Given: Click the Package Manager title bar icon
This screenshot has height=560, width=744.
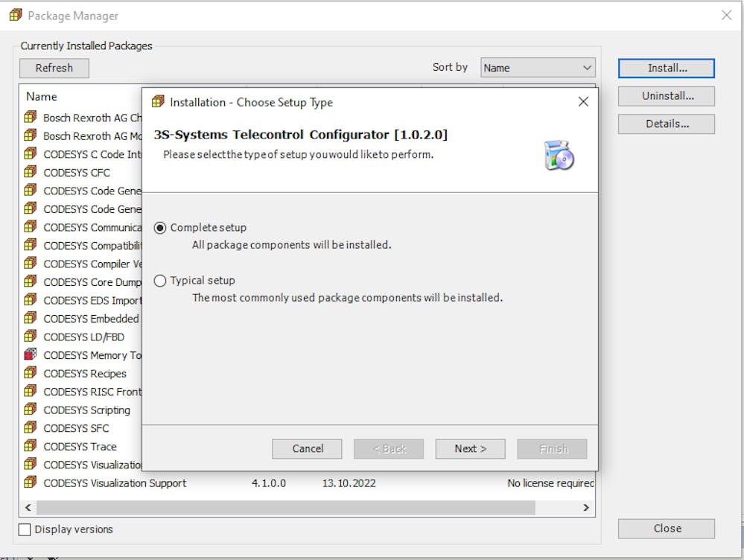Looking at the screenshot, I should (x=15, y=15).
